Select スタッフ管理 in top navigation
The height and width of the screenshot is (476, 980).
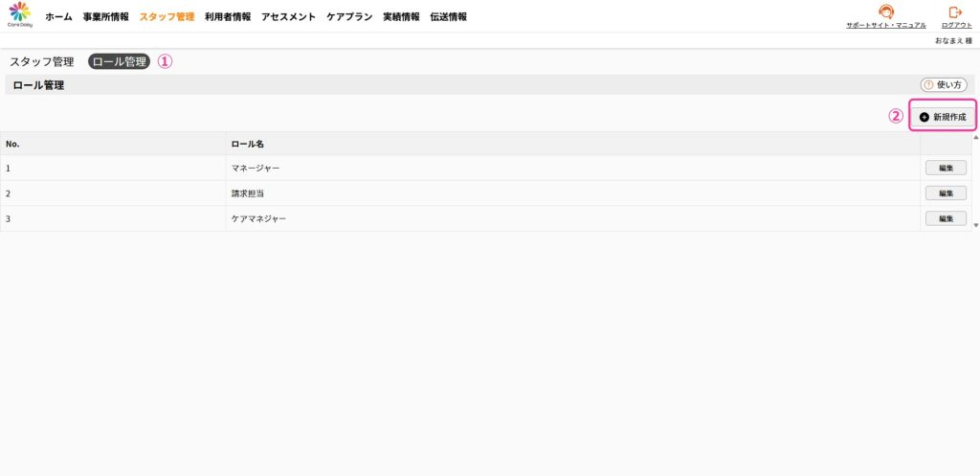[167, 17]
